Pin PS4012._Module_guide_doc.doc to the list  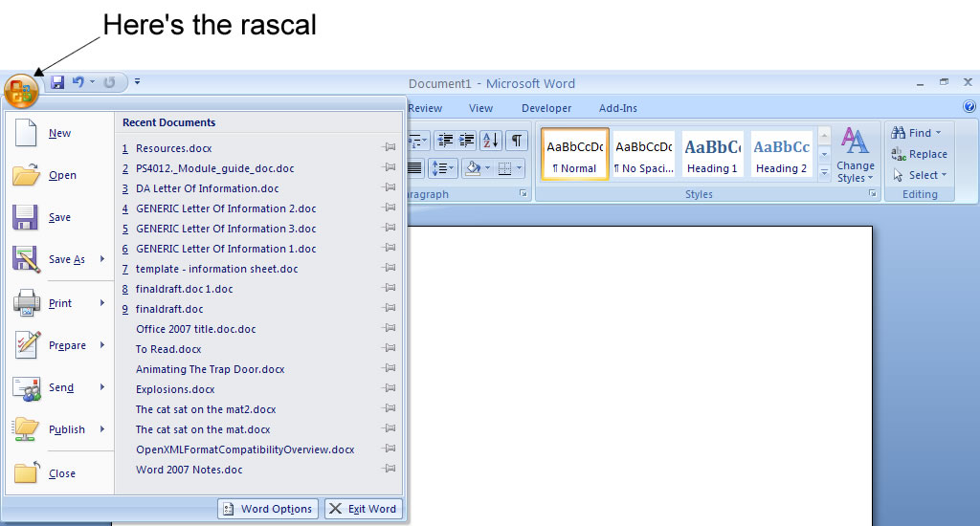click(x=389, y=167)
